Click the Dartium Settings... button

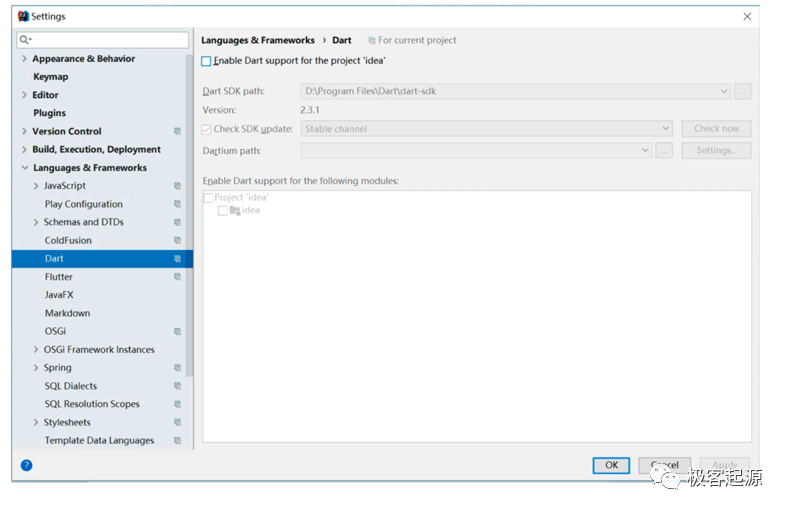click(716, 150)
